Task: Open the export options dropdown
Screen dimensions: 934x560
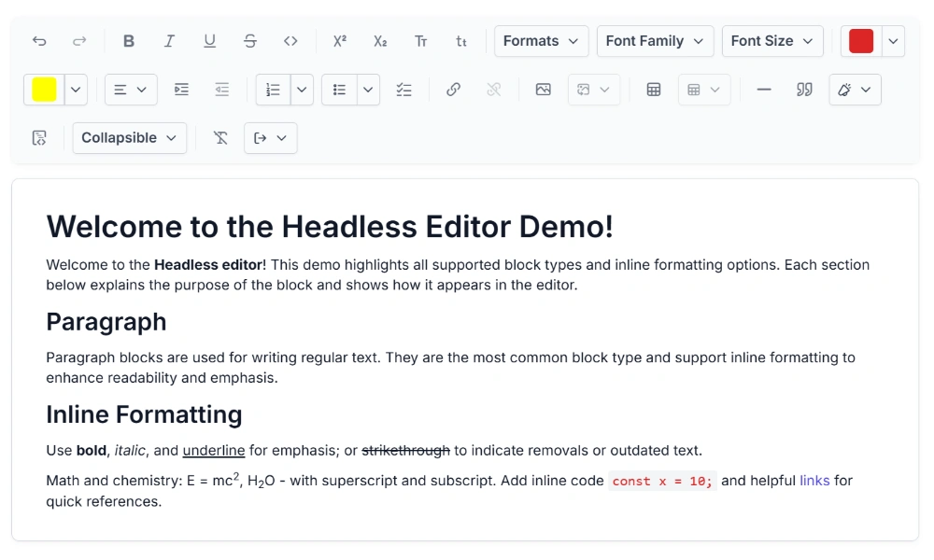Action: click(271, 138)
